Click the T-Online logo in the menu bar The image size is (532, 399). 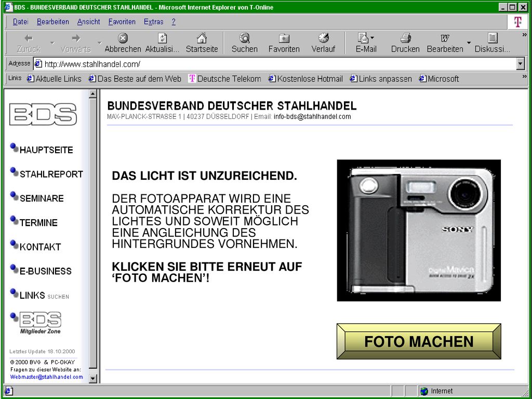point(517,22)
